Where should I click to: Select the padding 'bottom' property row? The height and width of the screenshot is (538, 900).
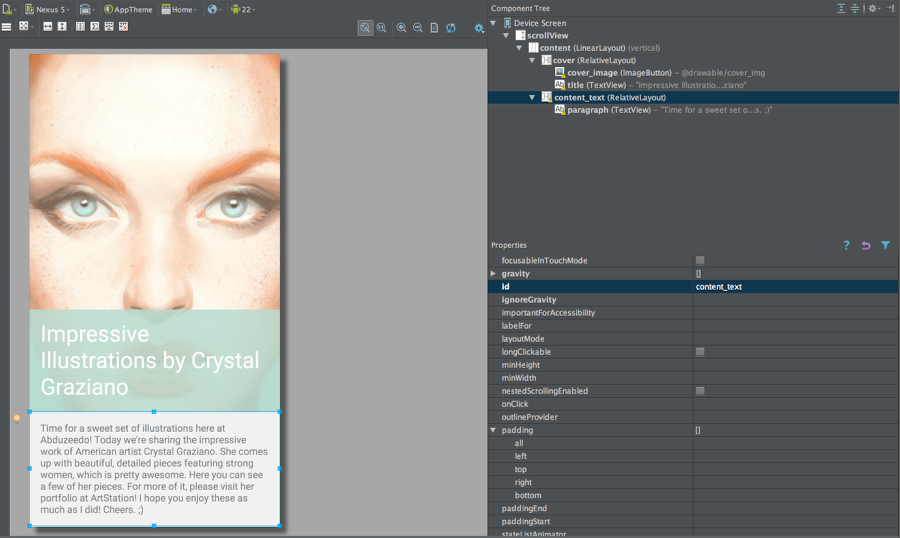coord(693,496)
